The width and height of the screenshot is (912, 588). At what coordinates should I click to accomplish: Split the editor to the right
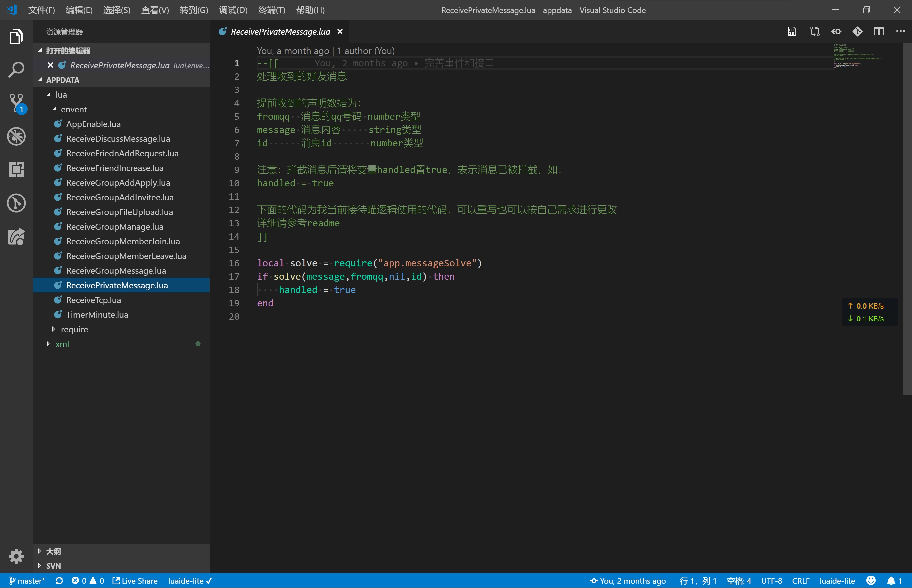pos(879,31)
